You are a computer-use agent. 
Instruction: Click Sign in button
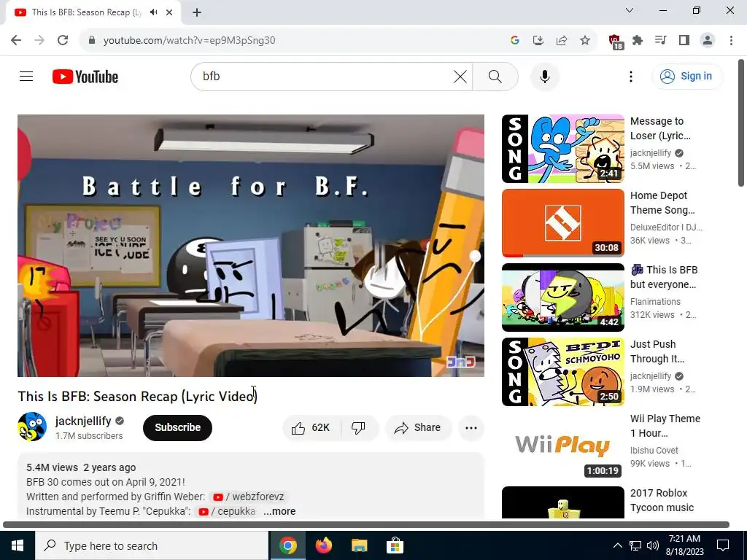(687, 76)
